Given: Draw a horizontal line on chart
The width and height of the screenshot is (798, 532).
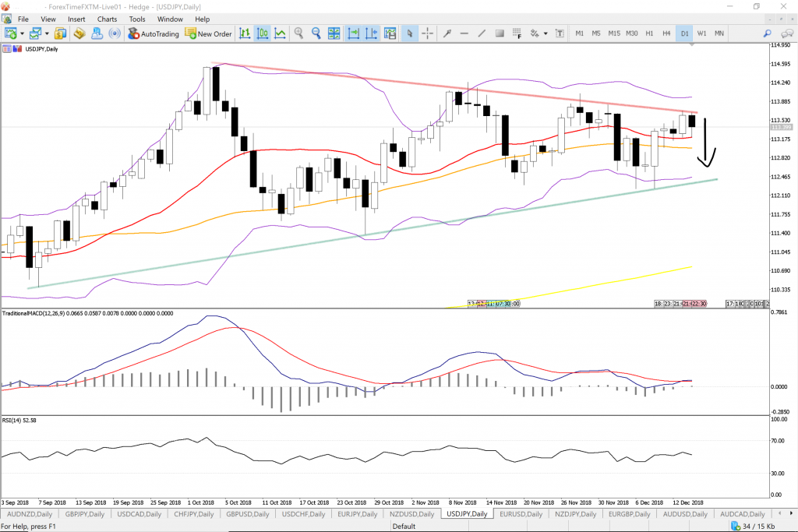Looking at the screenshot, I should pos(464,33).
